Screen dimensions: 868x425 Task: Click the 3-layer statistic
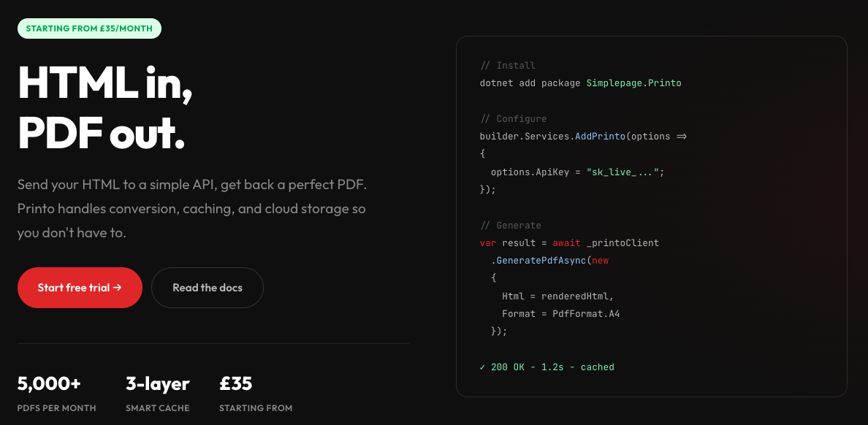click(157, 383)
